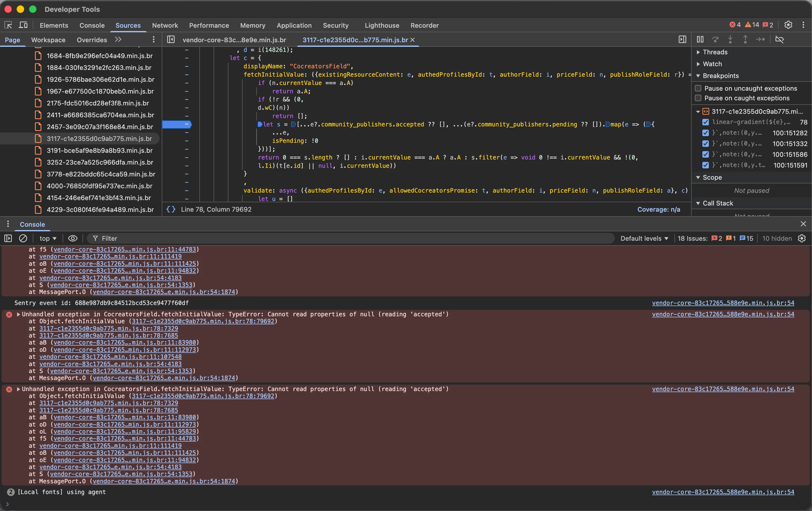Open console settings gear icon
The width and height of the screenshot is (812, 511).
[802, 238]
